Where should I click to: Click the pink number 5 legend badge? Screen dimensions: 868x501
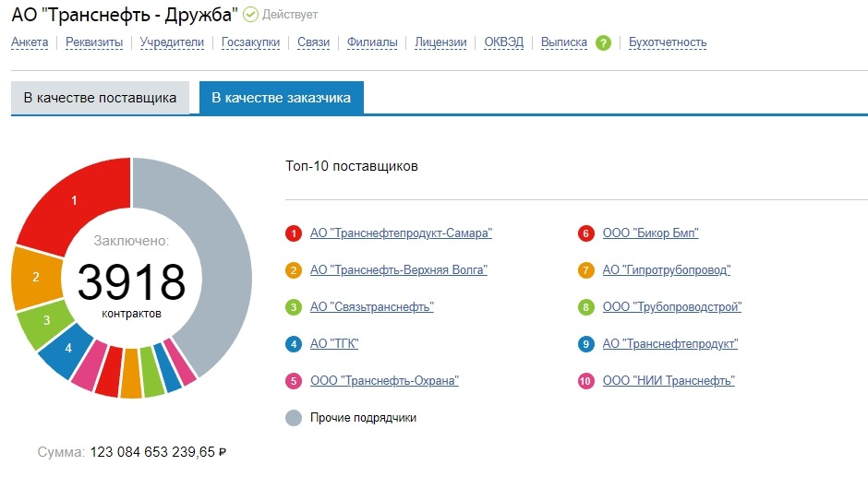294,381
